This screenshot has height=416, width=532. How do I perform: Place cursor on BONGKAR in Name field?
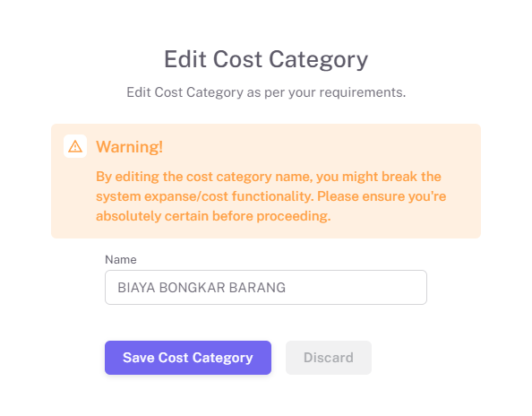[192, 288]
